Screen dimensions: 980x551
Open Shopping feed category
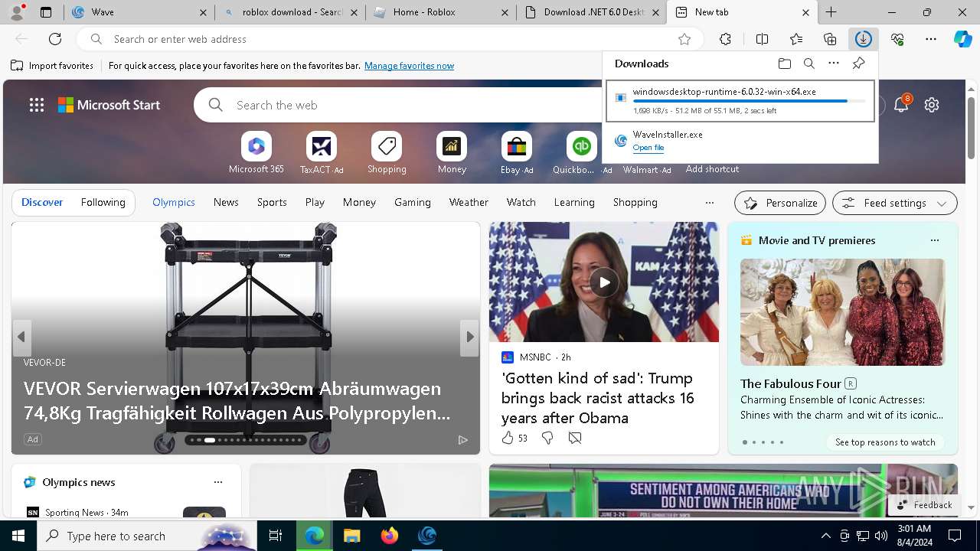[635, 202]
